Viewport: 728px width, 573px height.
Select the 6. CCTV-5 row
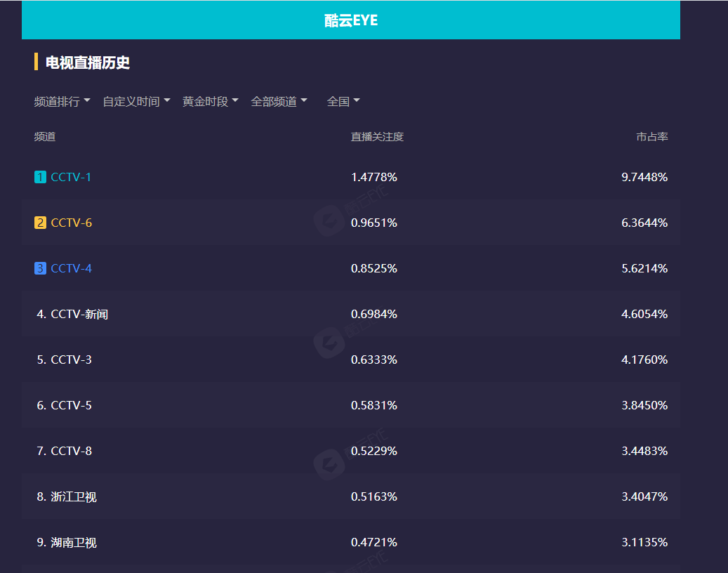351,405
